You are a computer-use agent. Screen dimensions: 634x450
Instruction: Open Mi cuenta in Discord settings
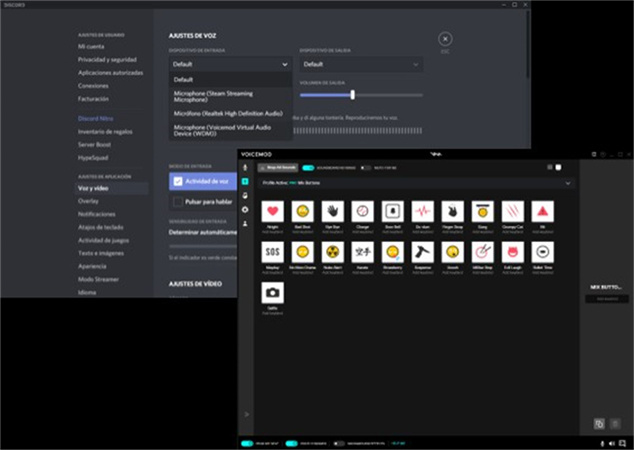coord(91,46)
